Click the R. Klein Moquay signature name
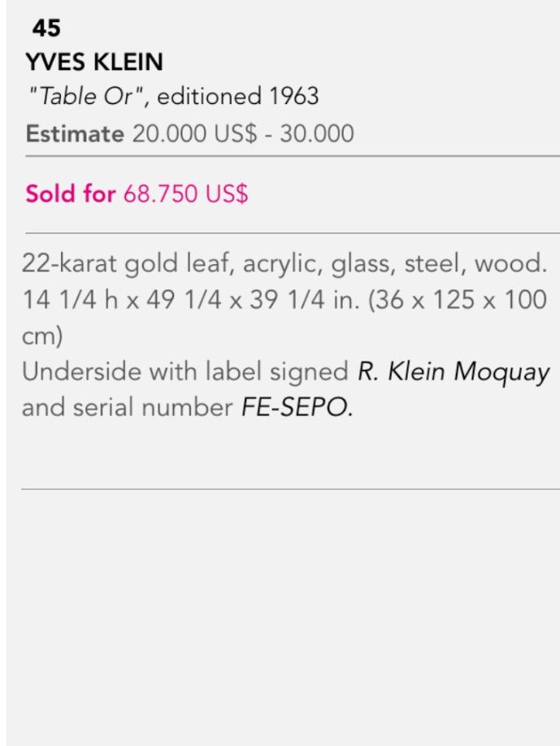This screenshot has height=746, width=560. [454, 372]
